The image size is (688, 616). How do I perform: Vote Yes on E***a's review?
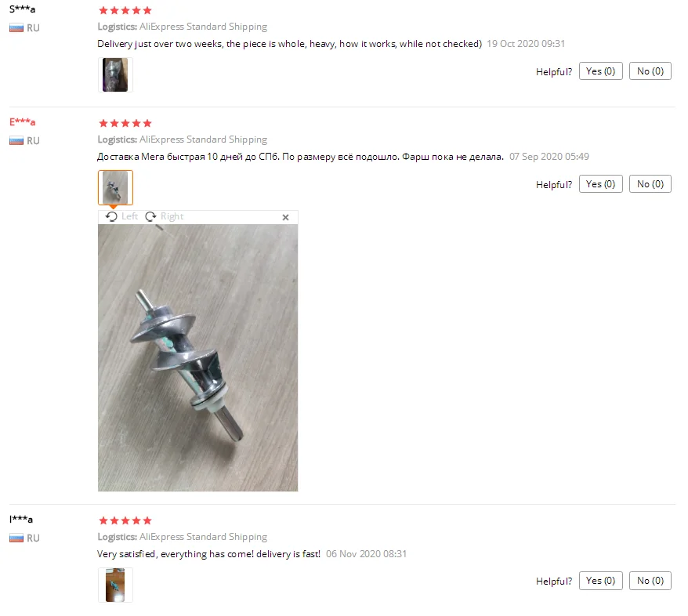(601, 184)
